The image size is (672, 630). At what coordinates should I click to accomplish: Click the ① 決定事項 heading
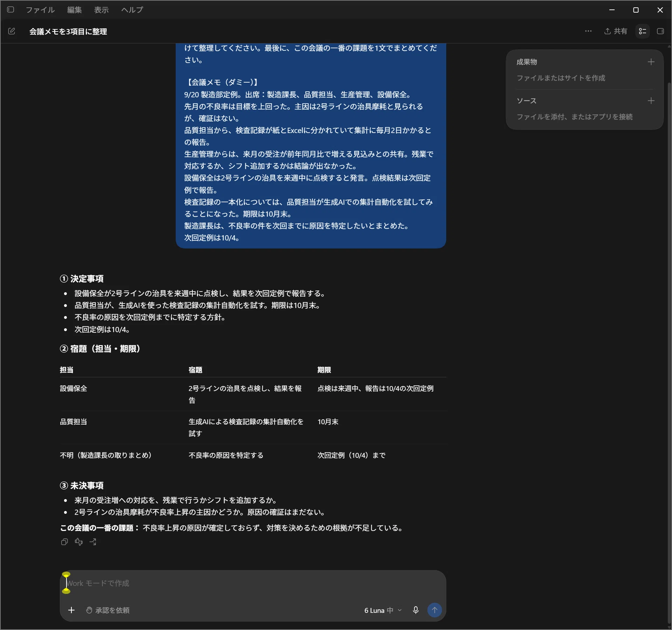pyautogui.click(x=82, y=279)
